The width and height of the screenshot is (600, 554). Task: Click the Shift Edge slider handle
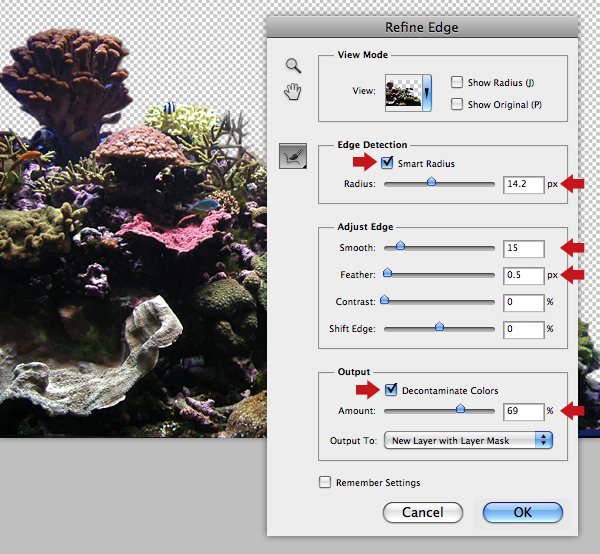(x=440, y=326)
